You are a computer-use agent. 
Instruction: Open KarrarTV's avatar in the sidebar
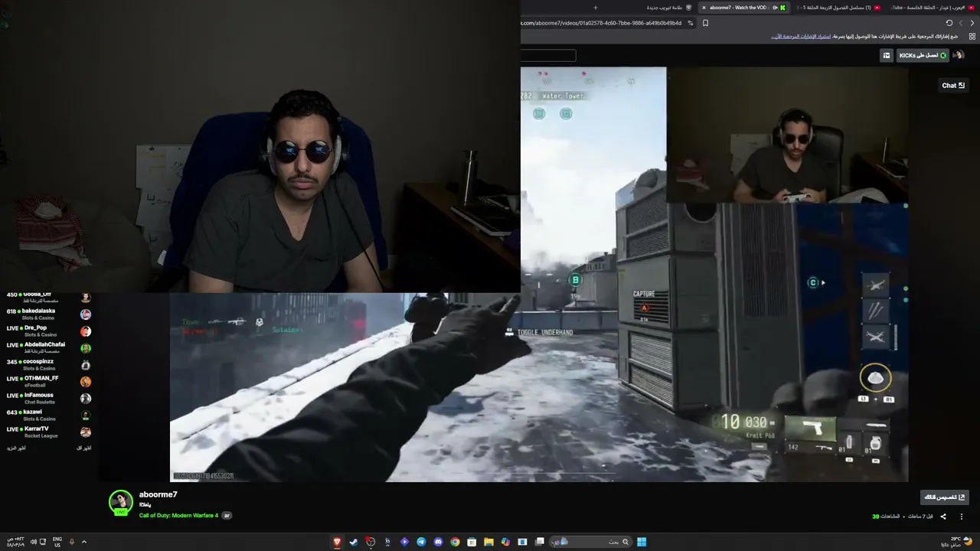pos(86,432)
